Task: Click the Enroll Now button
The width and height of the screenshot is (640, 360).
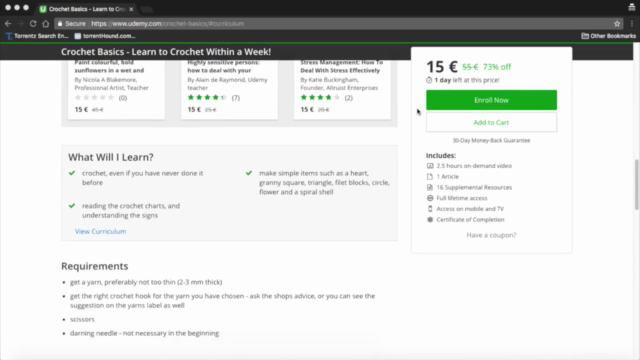Action: click(x=491, y=100)
